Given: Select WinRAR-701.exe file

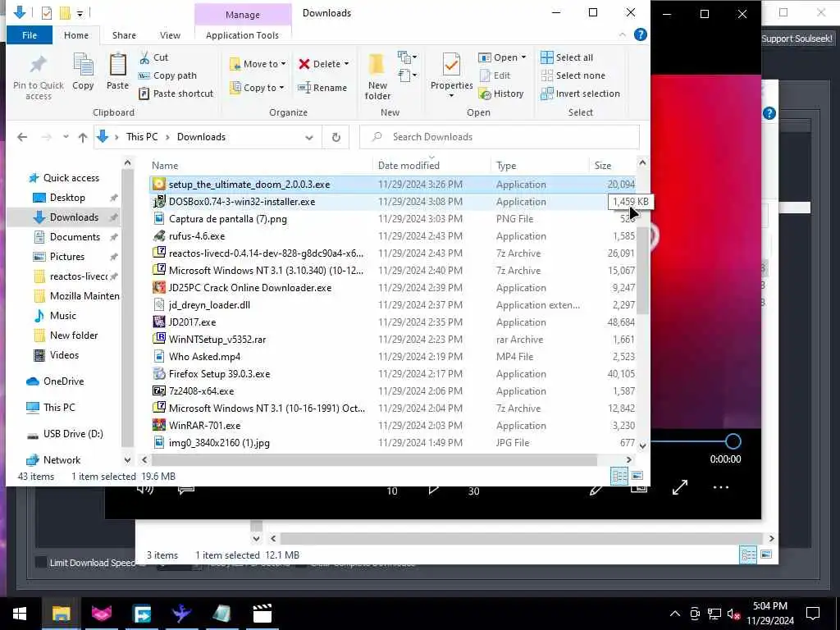Looking at the screenshot, I should pyautogui.click(x=392, y=426).
